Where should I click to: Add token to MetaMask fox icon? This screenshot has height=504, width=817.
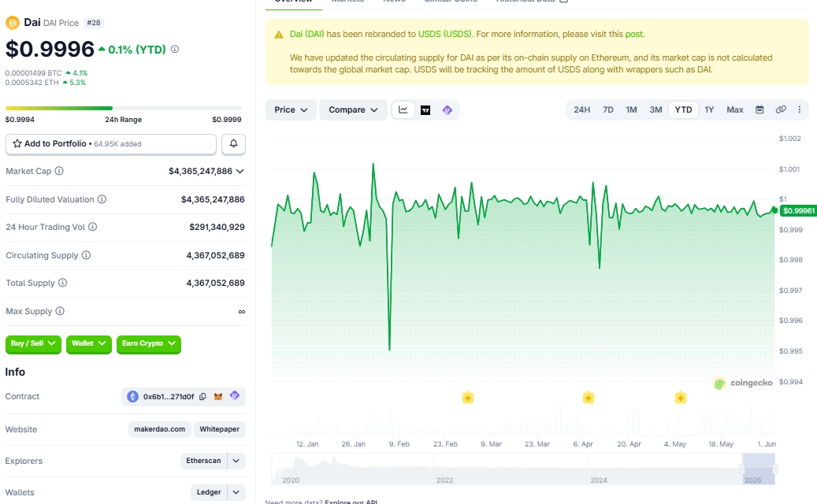pyautogui.click(x=218, y=397)
